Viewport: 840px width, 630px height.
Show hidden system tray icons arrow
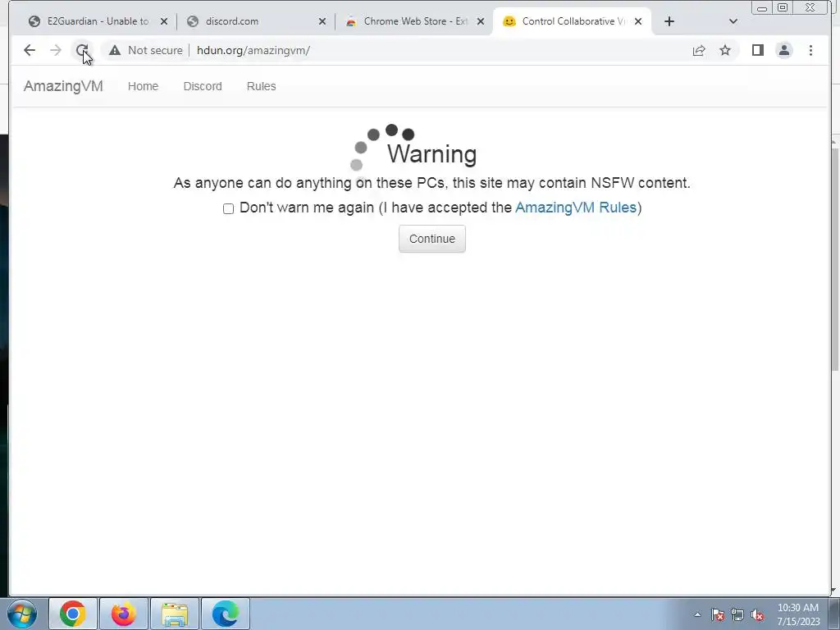click(697, 614)
